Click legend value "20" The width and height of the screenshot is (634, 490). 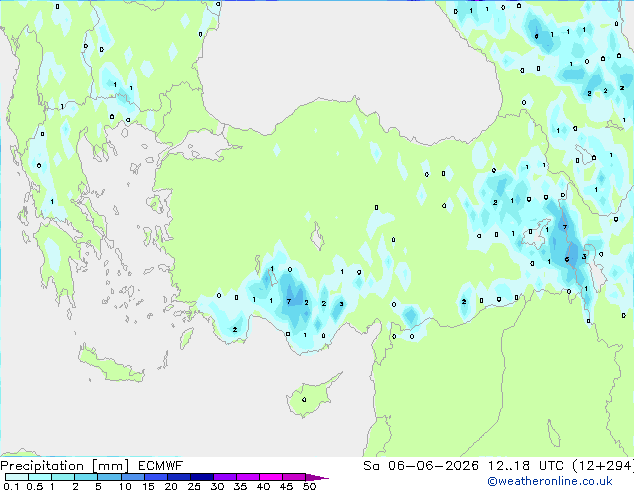point(171,486)
